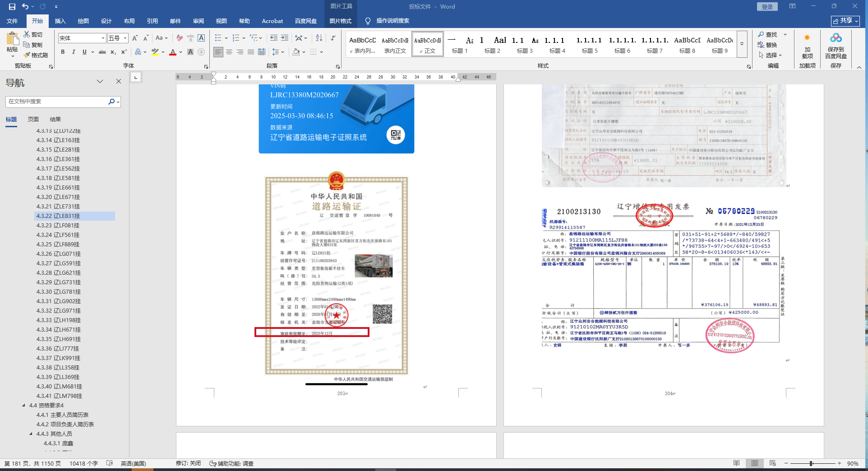868x471 pixels.
Task: Click the zoom slider handle in the status bar
Action: 811,463
